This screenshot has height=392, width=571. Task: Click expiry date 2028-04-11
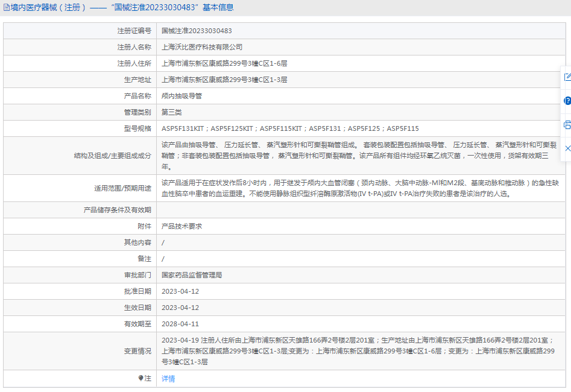pos(180,324)
